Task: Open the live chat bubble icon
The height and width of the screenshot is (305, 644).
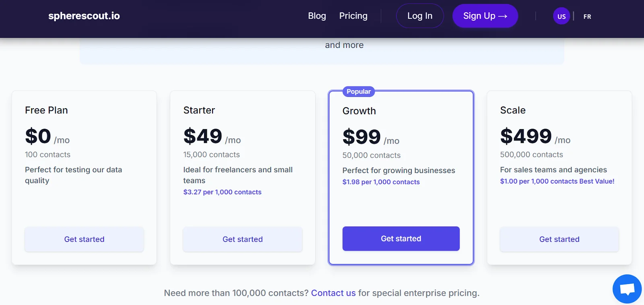Action: tap(627, 289)
